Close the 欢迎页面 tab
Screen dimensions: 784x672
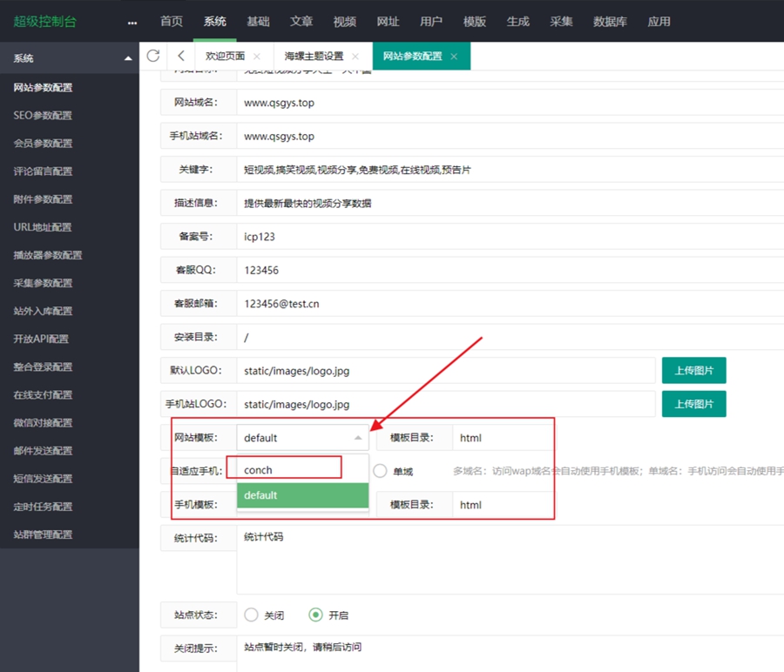pyautogui.click(x=257, y=57)
